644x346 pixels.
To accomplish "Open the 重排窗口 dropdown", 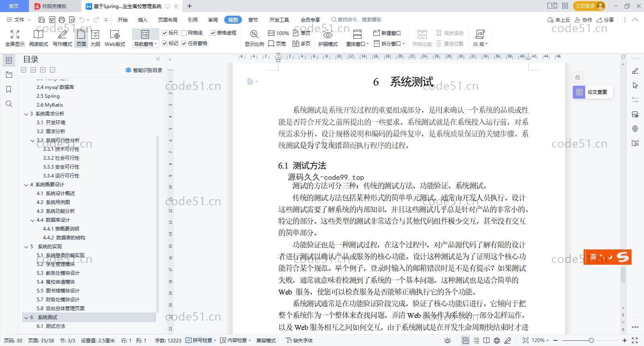I will (x=357, y=44).
